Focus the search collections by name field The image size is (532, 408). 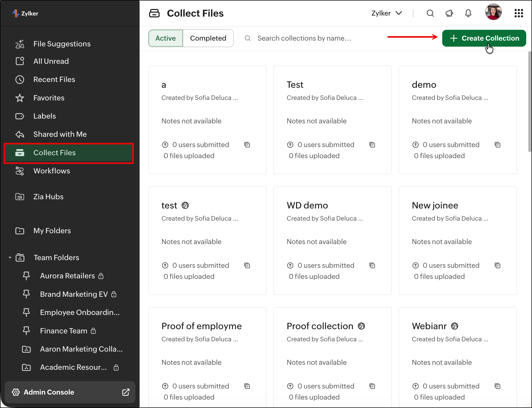[x=304, y=38]
